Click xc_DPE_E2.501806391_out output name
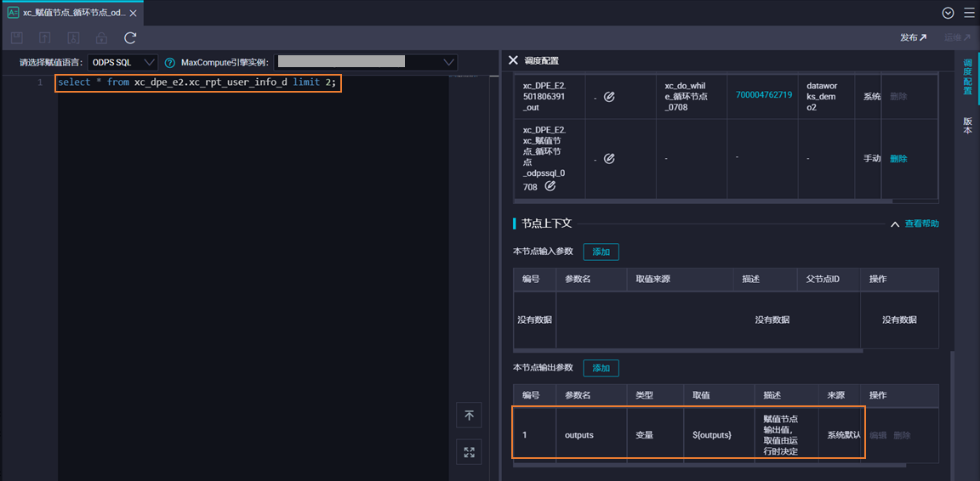This screenshot has width=980, height=481. pyautogui.click(x=544, y=95)
